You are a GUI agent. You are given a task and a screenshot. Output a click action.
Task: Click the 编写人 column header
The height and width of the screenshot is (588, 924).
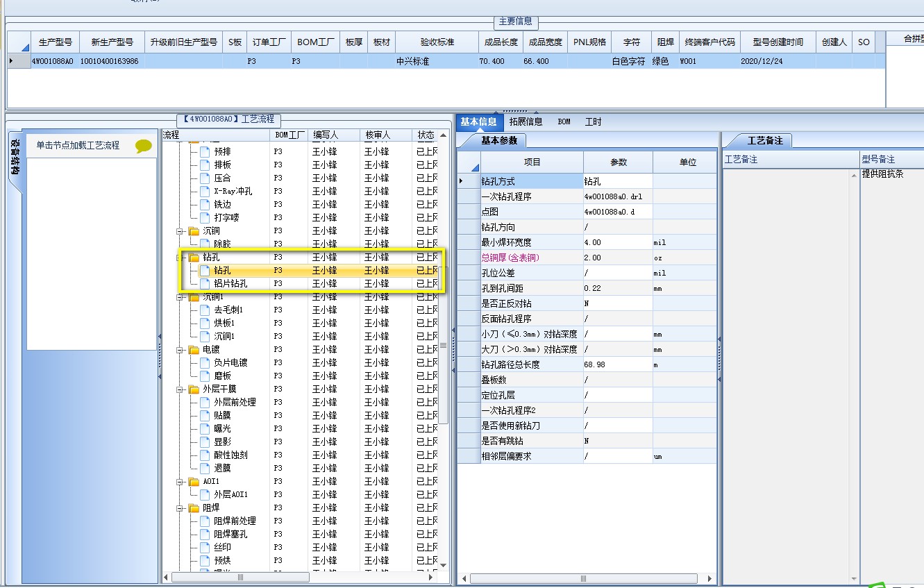pos(335,135)
